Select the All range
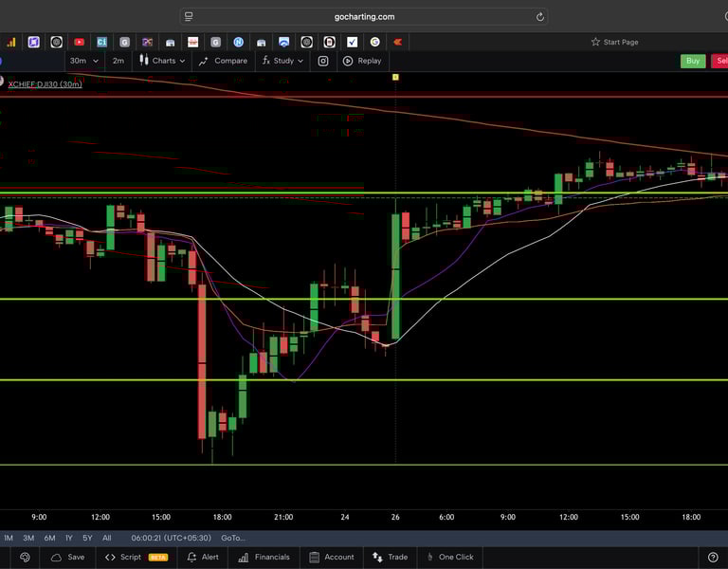The image size is (728, 569). click(107, 538)
